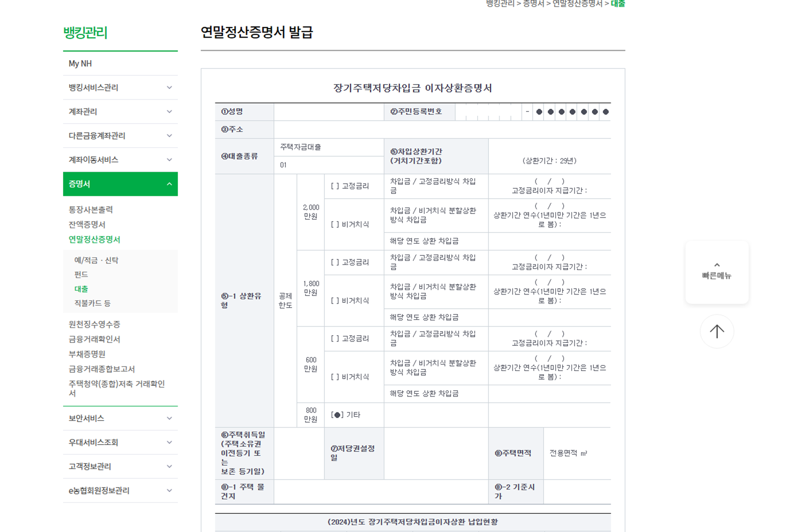Select 다른금융계좌관리 in the sidebar
798x532 pixels.
[x=97, y=135]
